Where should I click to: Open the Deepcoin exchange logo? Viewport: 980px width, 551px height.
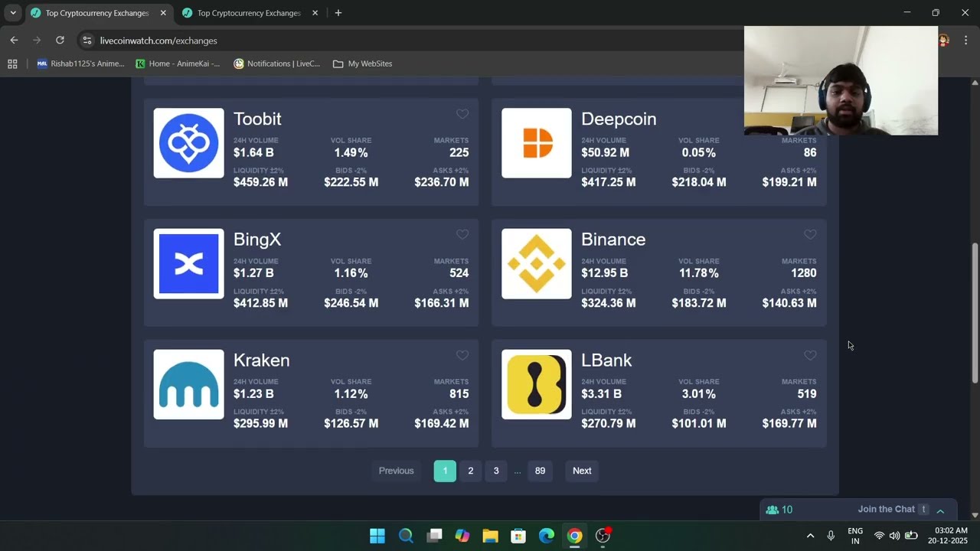click(x=536, y=143)
